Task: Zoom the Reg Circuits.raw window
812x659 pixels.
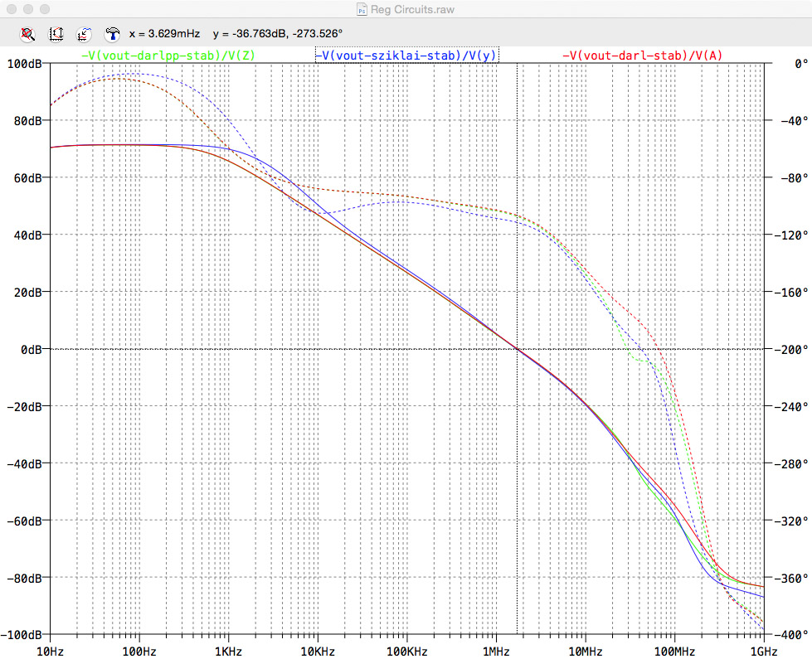Action: coord(45,9)
